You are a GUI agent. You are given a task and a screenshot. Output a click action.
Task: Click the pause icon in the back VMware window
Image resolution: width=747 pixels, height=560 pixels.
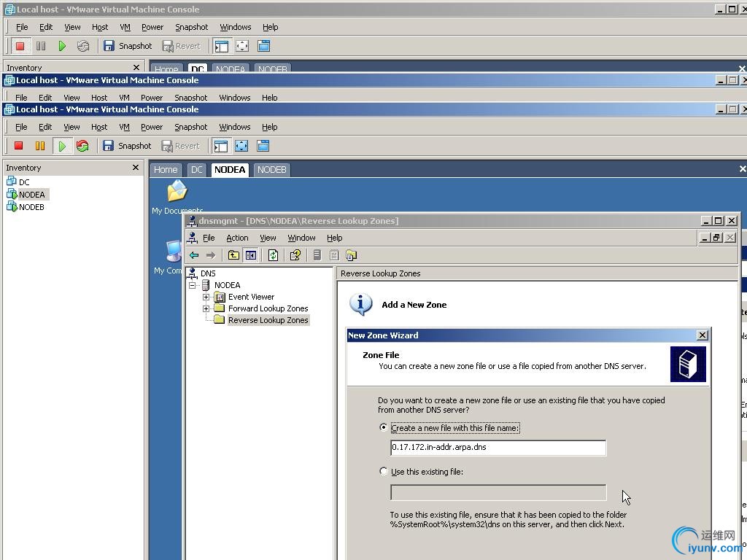click(x=41, y=46)
